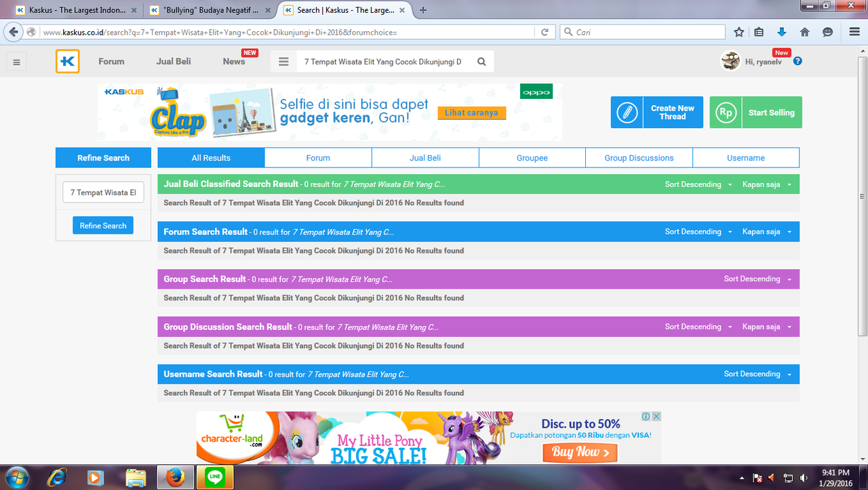Open LINE app from taskbar
The image size is (868, 490).
[214, 478]
